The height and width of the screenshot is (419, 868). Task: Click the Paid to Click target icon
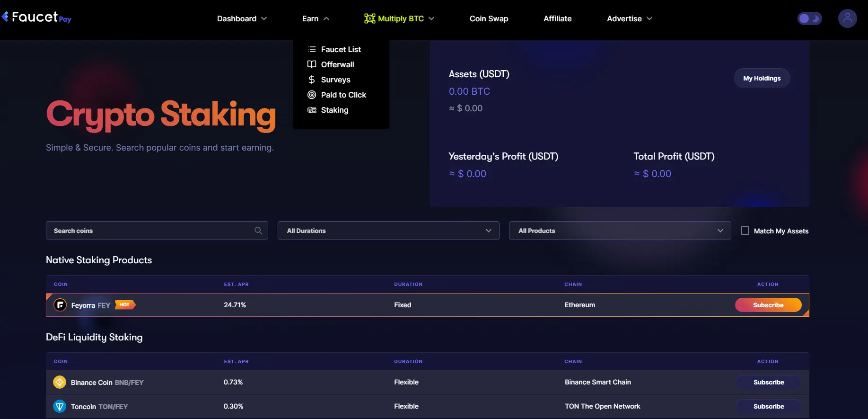click(x=312, y=95)
